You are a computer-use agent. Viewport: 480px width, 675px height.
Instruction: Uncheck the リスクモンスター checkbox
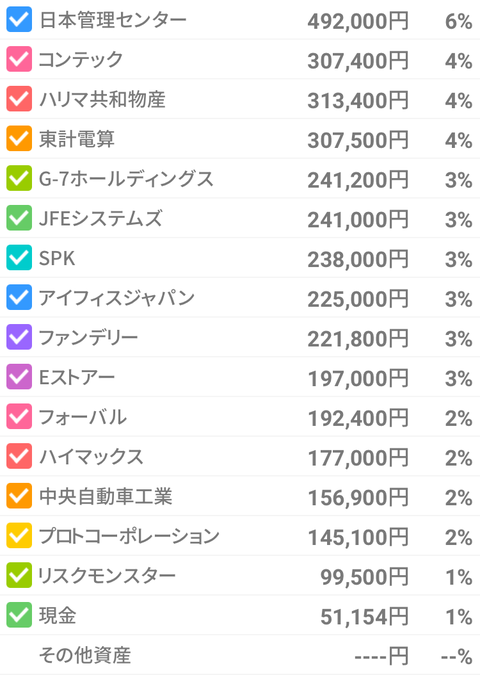coord(19,575)
